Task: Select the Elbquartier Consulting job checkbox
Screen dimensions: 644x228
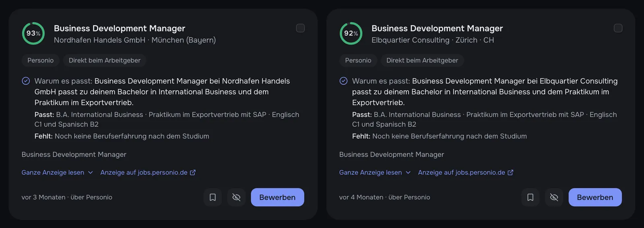Action: (618, 28)
